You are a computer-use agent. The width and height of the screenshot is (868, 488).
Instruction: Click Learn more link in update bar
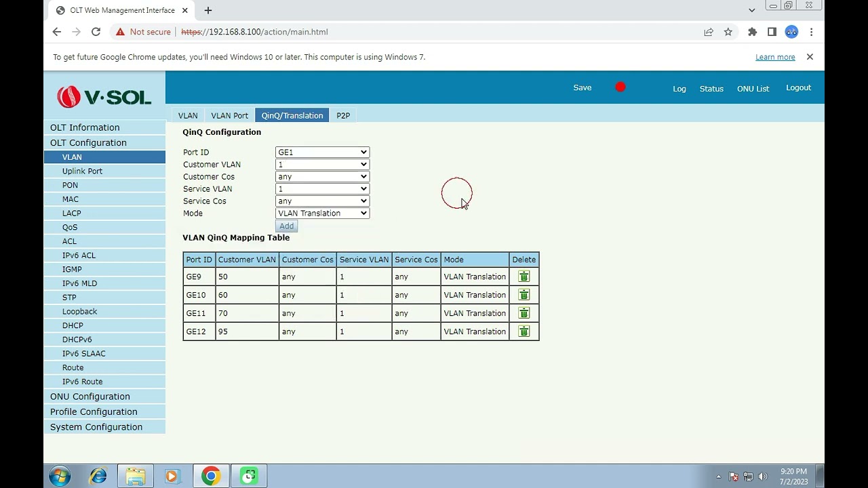(775, 57)
